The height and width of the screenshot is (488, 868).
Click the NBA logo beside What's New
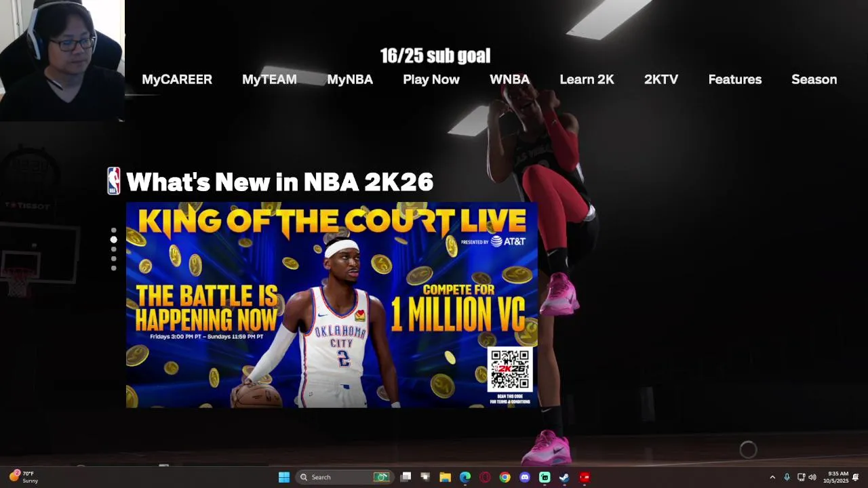coord(114,181)
